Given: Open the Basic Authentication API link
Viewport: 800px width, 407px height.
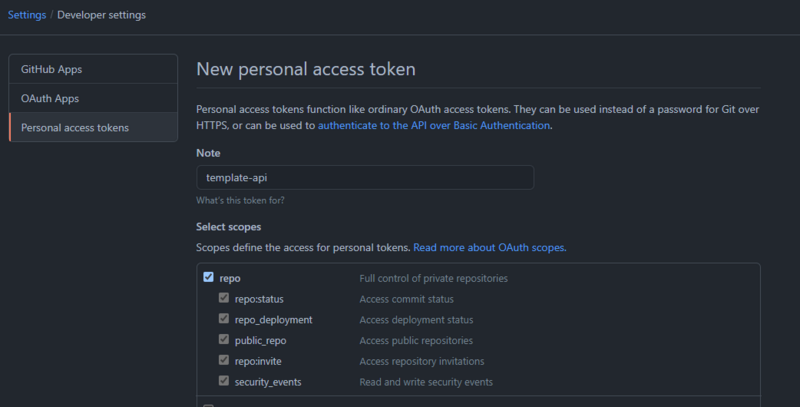Looking at the screenshot, I should pos(434,126).
